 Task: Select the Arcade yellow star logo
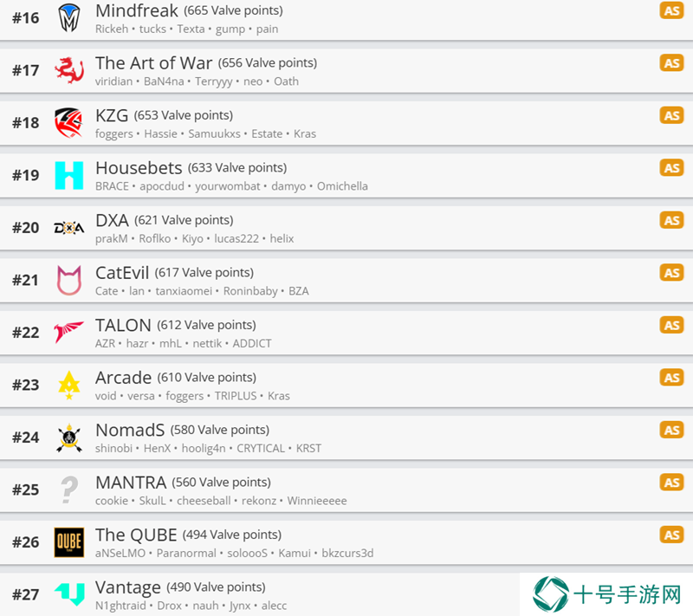coord(69,385)
